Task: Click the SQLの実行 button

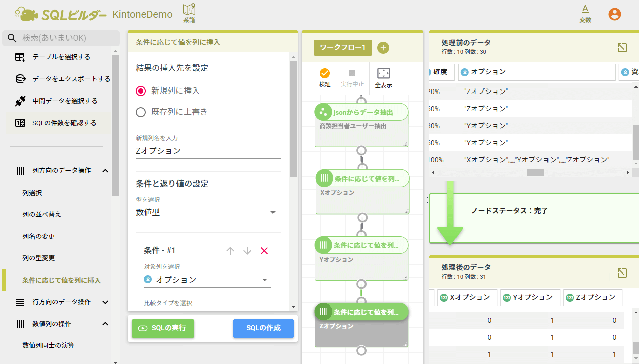Action: [x=162, y=328]
